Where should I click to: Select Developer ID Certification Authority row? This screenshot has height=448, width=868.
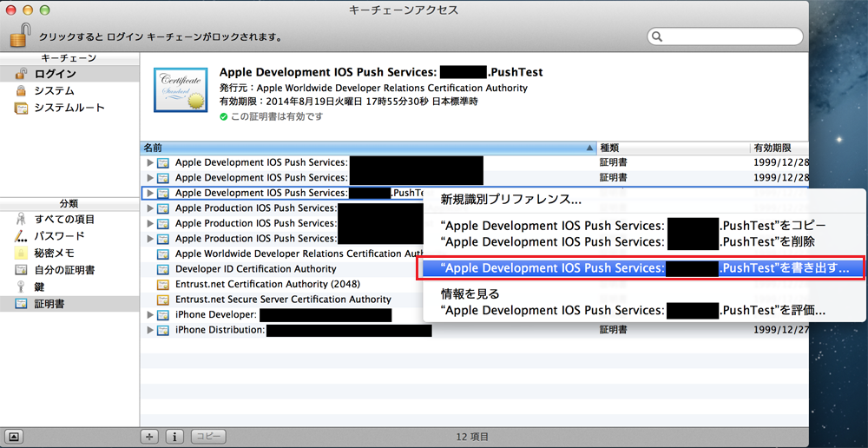point(282,269)
